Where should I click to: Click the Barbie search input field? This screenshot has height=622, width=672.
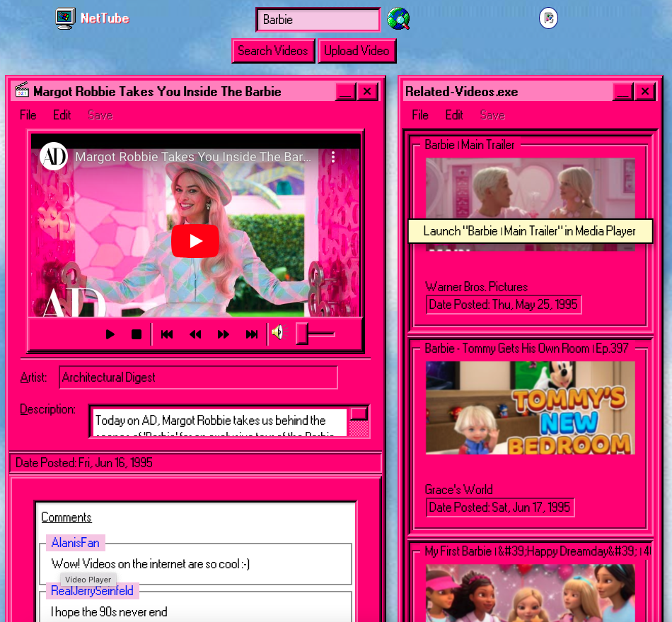click(318, 20)
